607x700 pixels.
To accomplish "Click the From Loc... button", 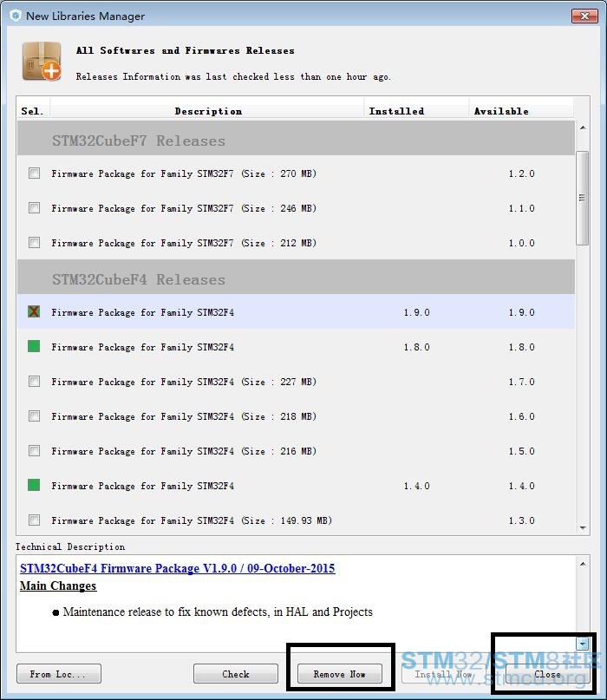I will point(59,674).
